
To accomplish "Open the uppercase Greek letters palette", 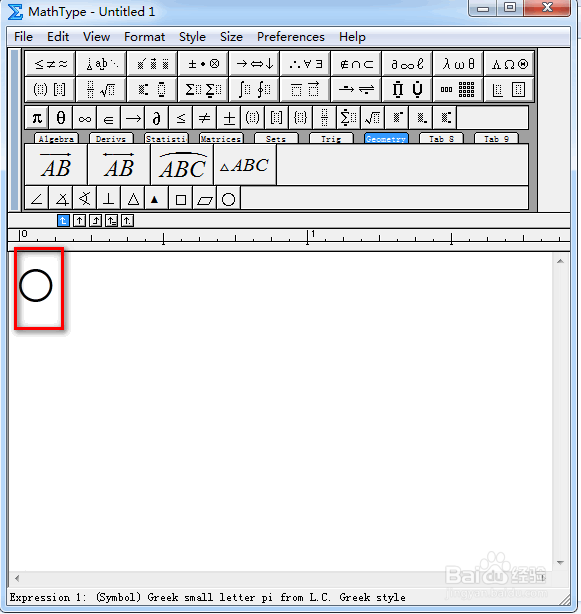I will click(x=509, y=63).
